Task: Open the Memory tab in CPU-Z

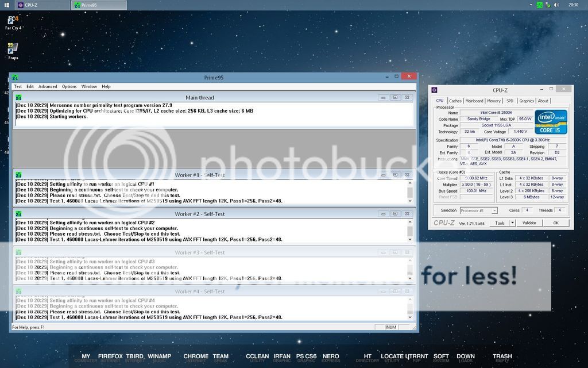Action: 493,101
